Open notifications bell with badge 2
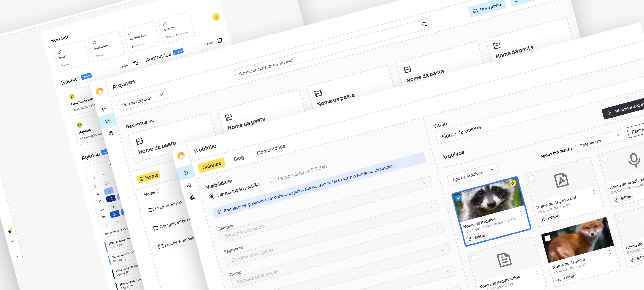Screen dimensions: 644x290 [10, 231]
